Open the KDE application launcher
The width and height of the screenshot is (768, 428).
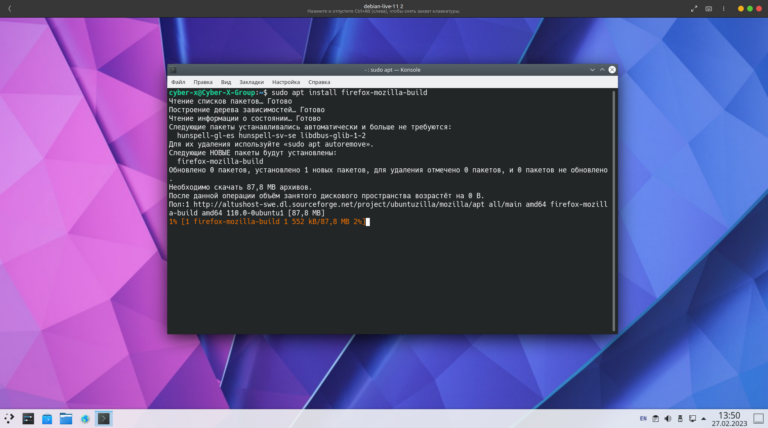click(9, 419)
